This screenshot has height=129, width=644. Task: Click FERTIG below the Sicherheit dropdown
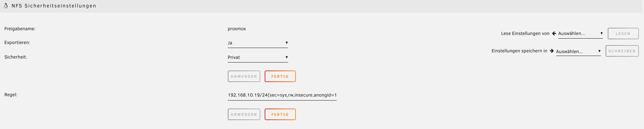point(280,76)
